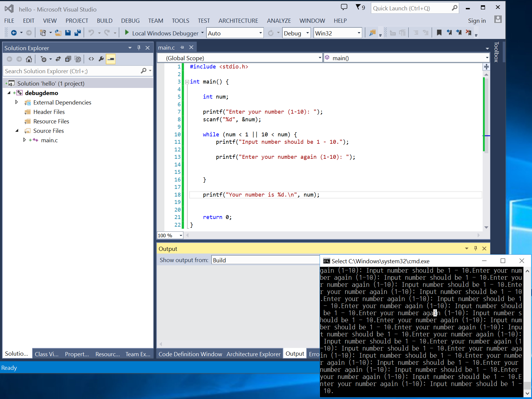
Task: Open the ARCHITECTURE menu
Action: [x=238, y=21]
